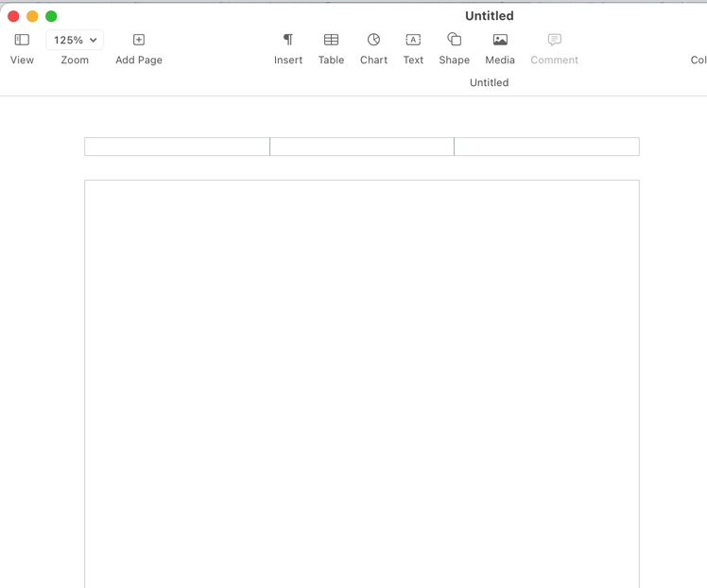707x588 pixels.
Task: Click the dimmed Comment icon
Action: pos(554,40)
